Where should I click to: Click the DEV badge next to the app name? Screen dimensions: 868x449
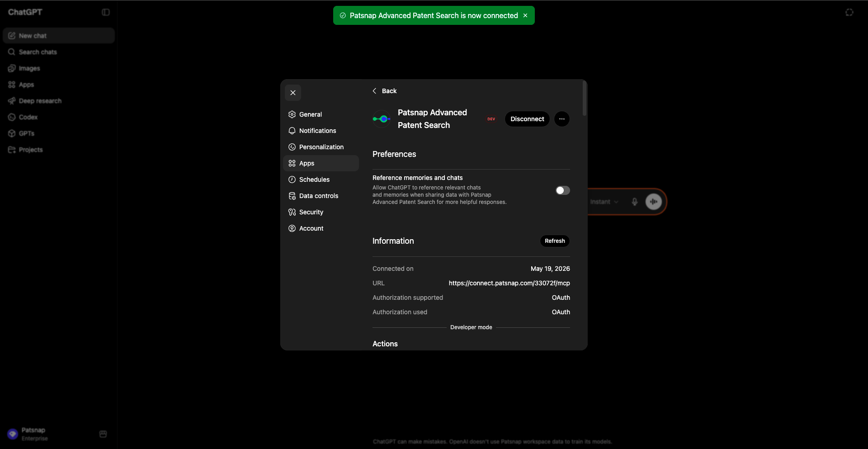point(491,119)
